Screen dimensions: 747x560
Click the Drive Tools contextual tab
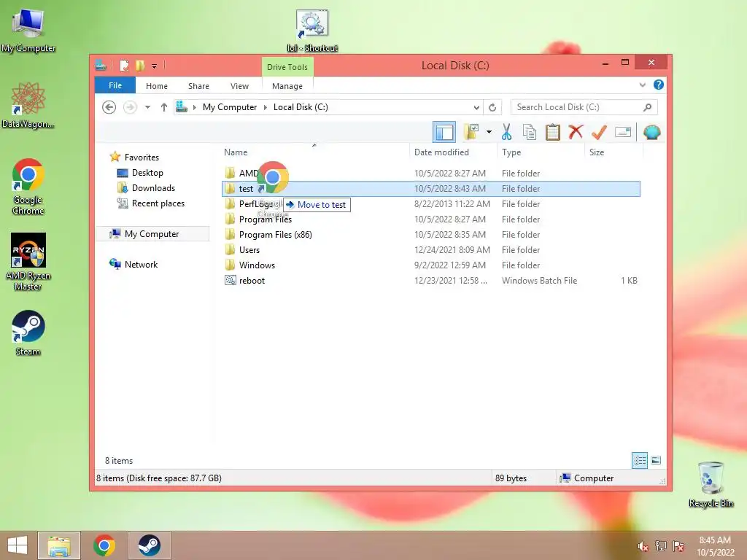coord(287,67)
